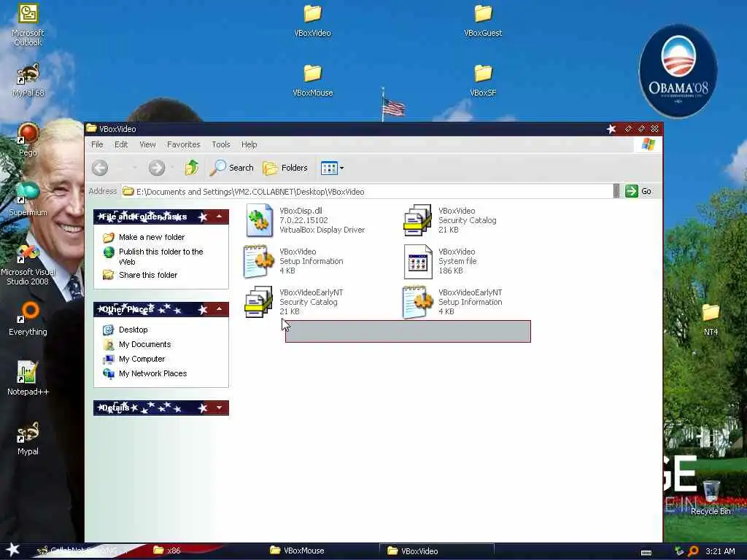The image size is (747, 560).
Task: Open the Views dropdown button
Action: coord(332,168)
